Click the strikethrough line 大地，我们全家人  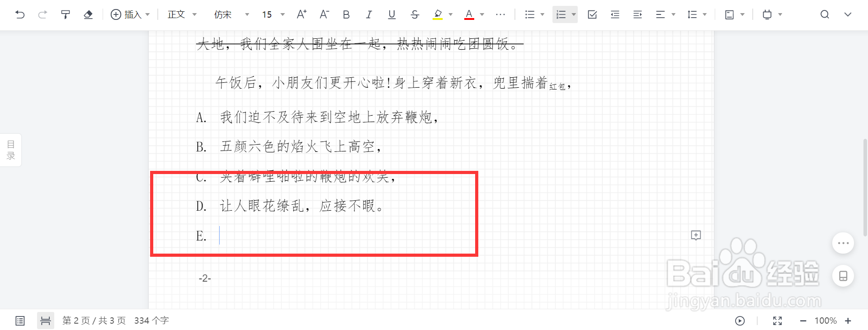coord(359,44)
